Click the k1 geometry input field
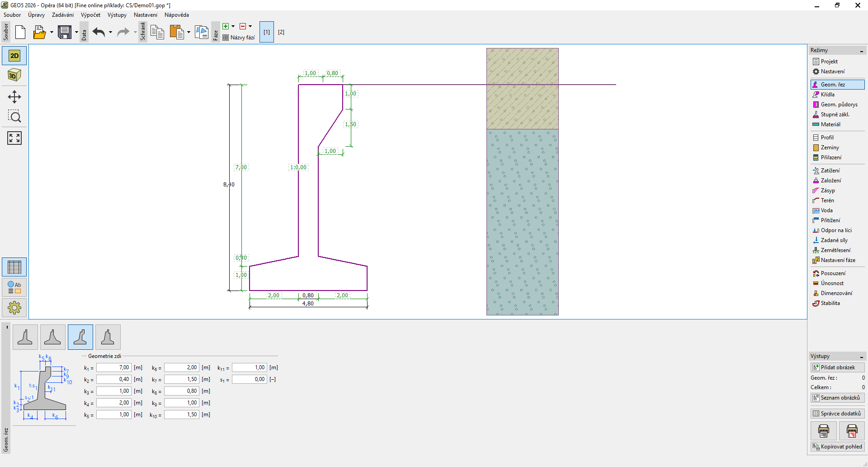The height and width of the screenshot is (467, 868). pyautogui.click(x=113, y=367)
